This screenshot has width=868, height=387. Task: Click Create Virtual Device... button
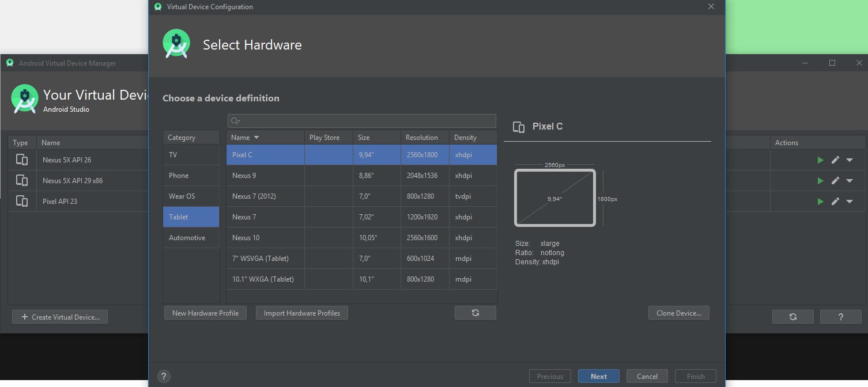tap(60, 317)
